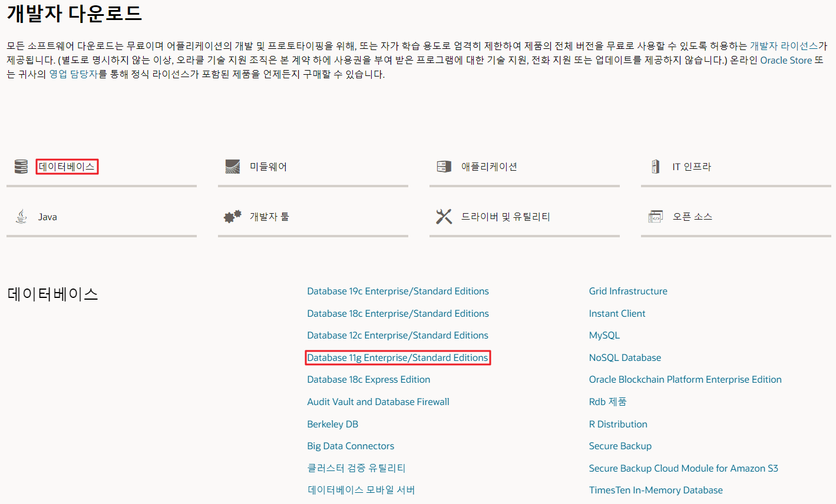
Task: Open Database 18c Express Edition link
Action: pyautogui.click(x=369, y=380)
